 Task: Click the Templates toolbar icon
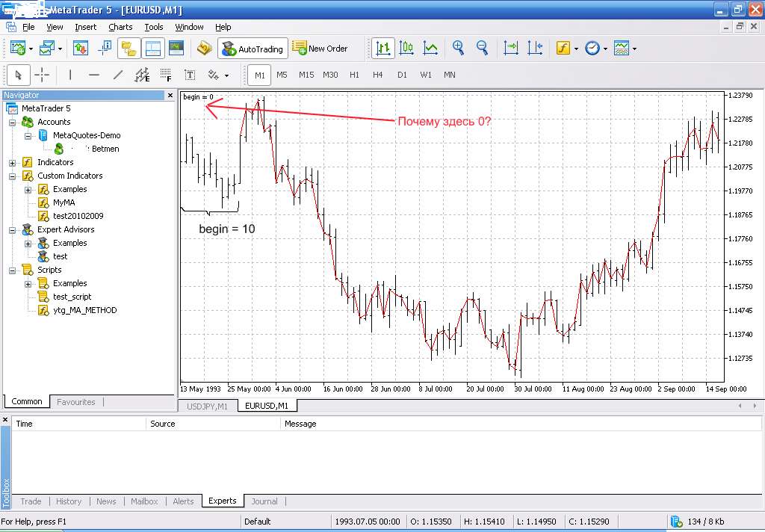pyautogui.click(x=621, y=49)
